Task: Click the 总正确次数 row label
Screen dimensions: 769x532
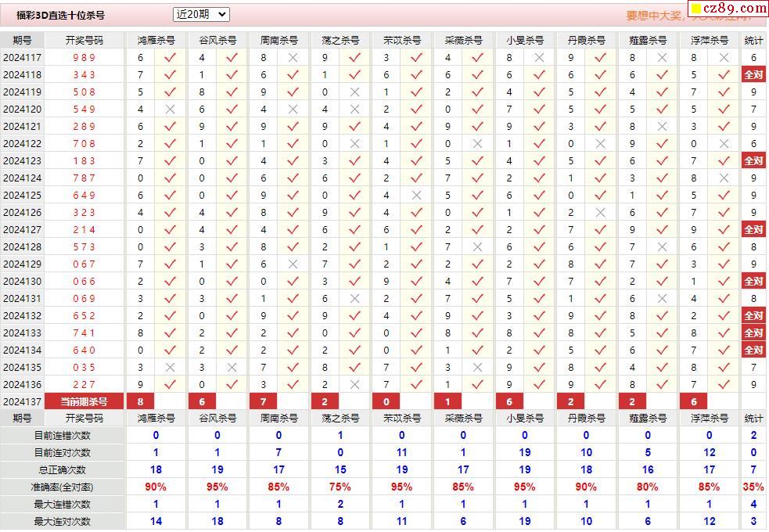Action: click(x=63, y=469)
